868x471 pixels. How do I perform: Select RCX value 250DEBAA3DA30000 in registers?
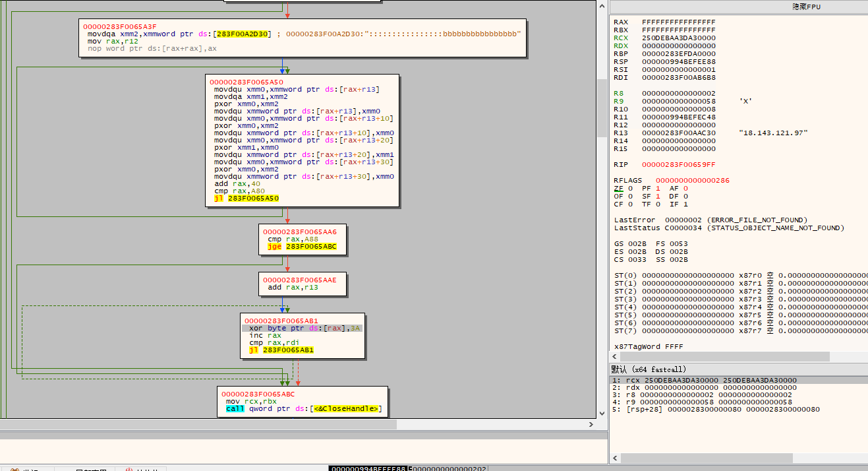tap(678, 38)
